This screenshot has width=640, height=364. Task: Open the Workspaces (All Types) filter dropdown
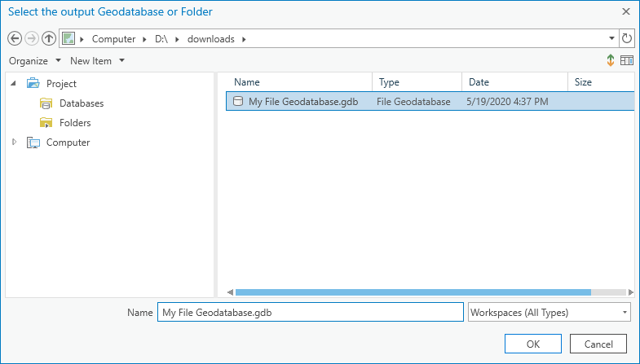[549, 313]
